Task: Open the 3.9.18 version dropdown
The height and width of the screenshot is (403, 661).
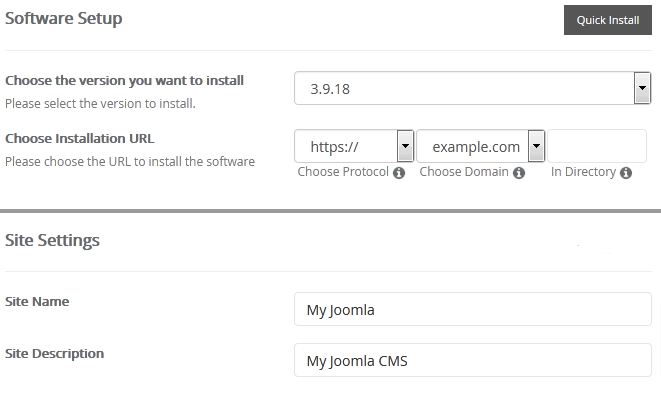Action: (473, 89)
